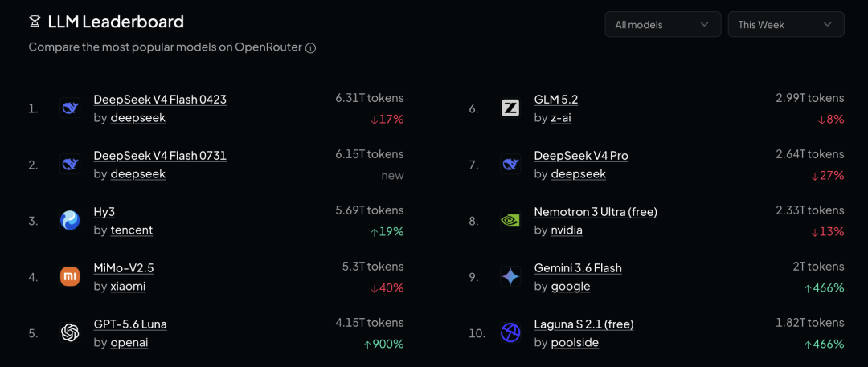Click the LLM Leaderboard trophy heading icon
Screen dimensions: 868x367
coord(35,22)
